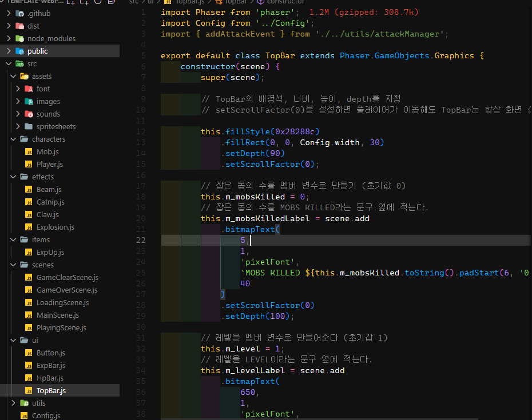The width and height of the screenshot is (532, 420).
Task: Click the sounds folder icon
Action: pyautogui.click(x=29, y=114)
